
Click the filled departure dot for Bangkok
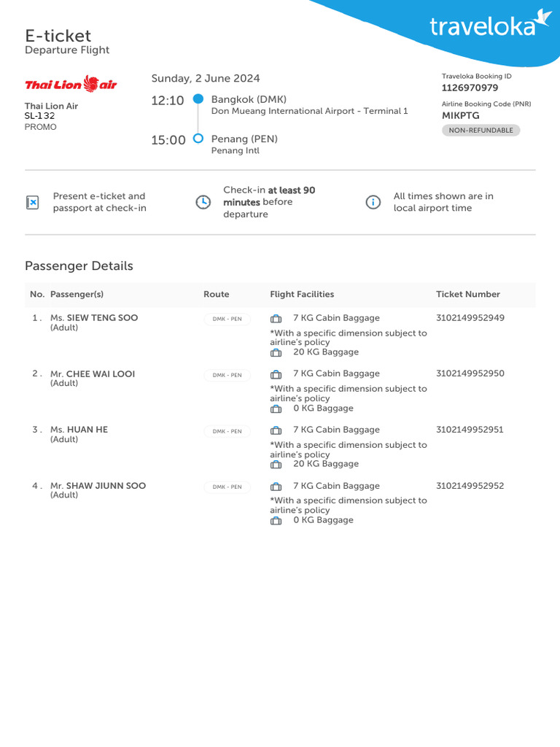pyautogui.click(x=198, y=99)
